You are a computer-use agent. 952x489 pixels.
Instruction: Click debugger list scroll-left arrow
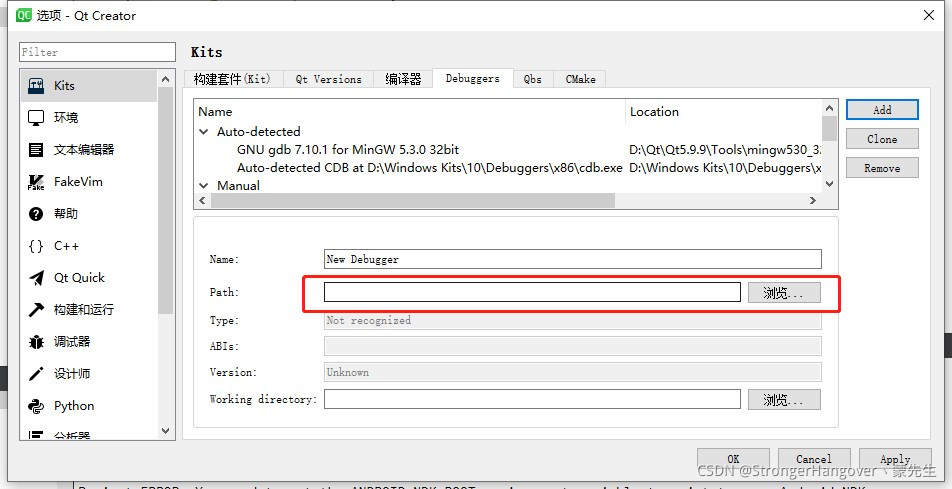203,200
